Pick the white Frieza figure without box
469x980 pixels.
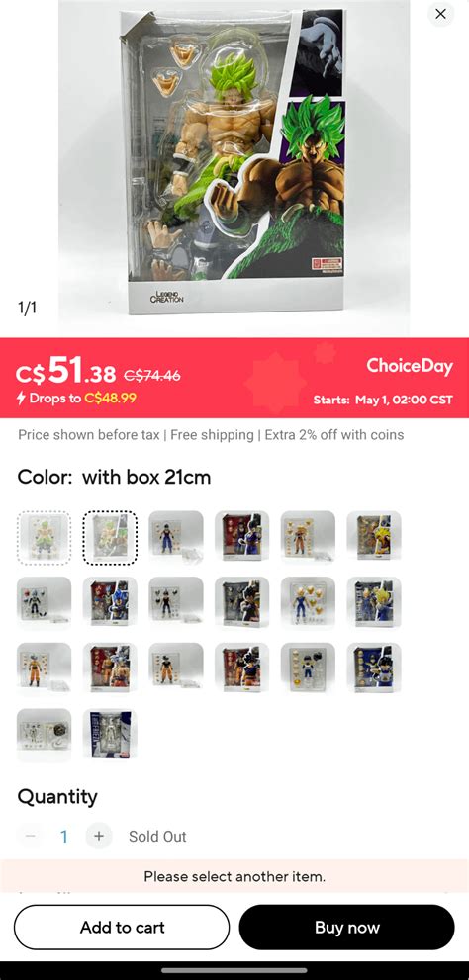[44, 734]
